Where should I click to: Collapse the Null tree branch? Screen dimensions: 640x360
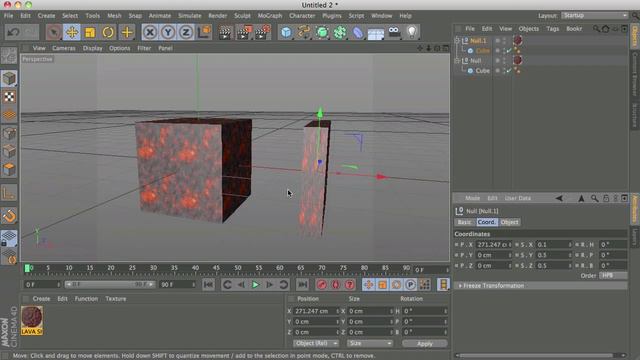pyautogui.click(x=457, y=60)
